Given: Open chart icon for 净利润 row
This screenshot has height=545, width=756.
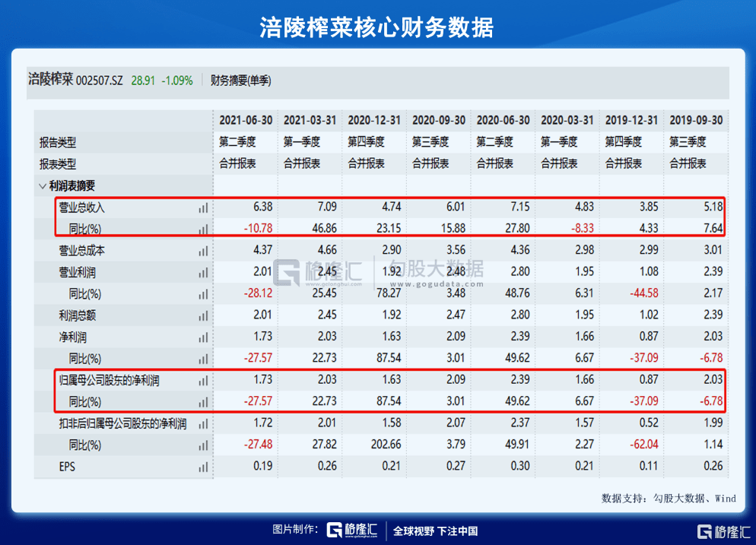Looking at the screenshot, I should point(203,337).
